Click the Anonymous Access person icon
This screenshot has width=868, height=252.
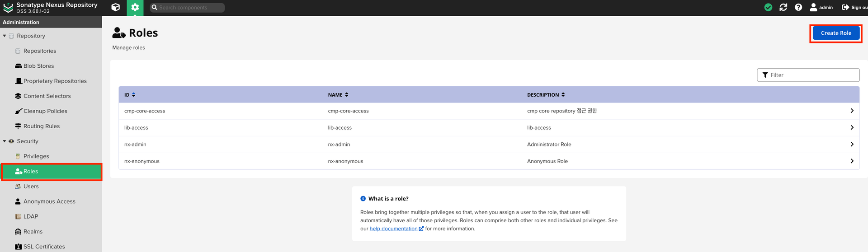[18, 201]
